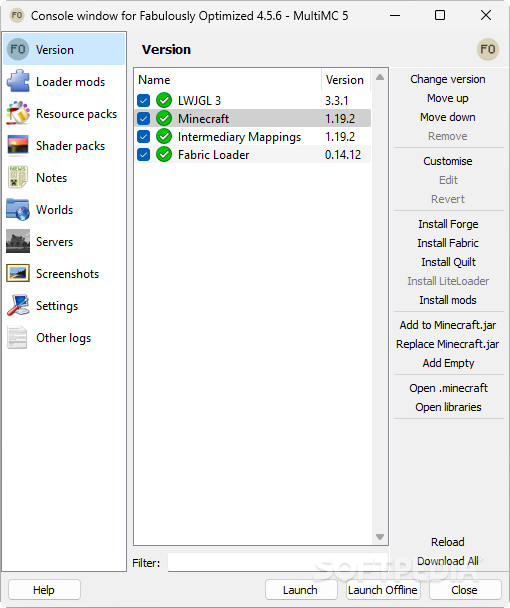Click the Version page FO icon in sidebar

pyautogui.click(x=18, y=49)
